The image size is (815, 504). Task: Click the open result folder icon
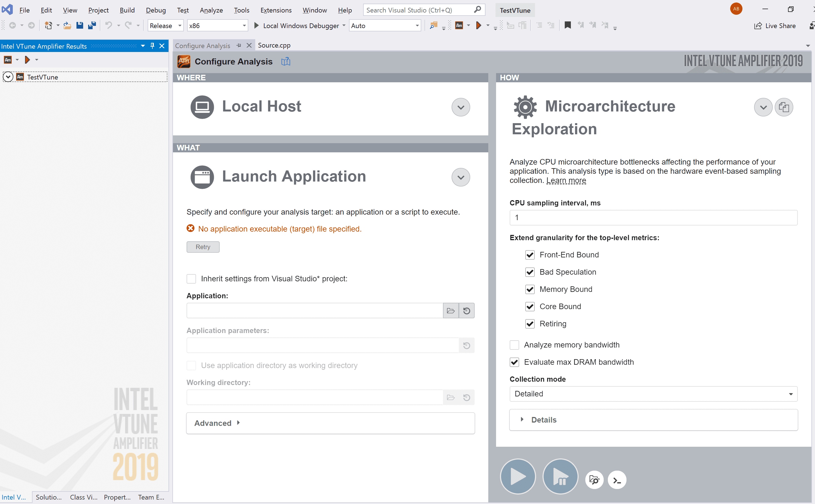[x=595, y=480]
